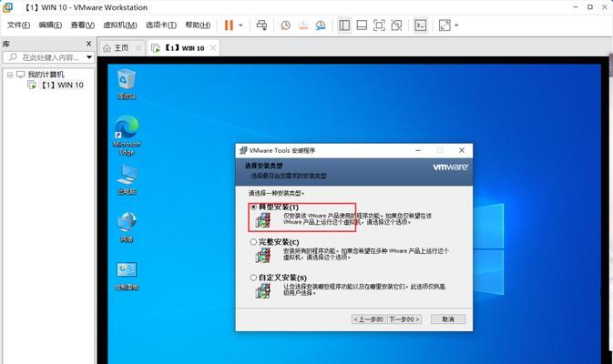
Task: Click the Unity mode toolbar icon
Action: point(396,25)
